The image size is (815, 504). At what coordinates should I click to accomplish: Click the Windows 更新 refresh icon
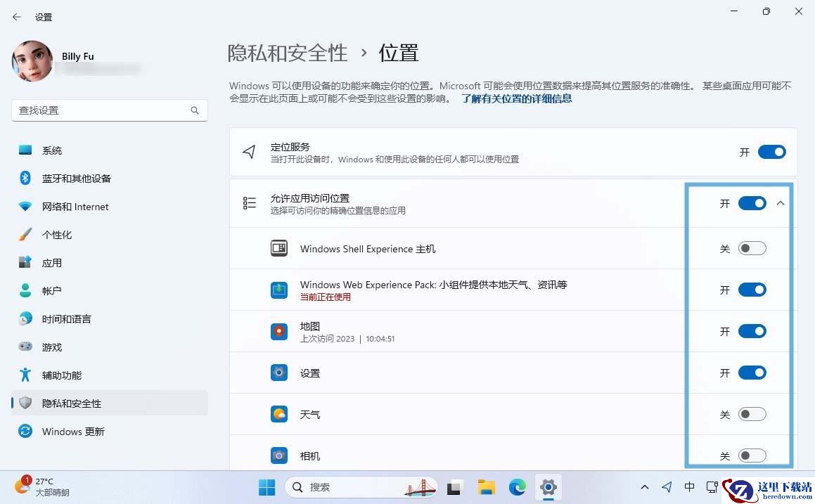[25, 432]
